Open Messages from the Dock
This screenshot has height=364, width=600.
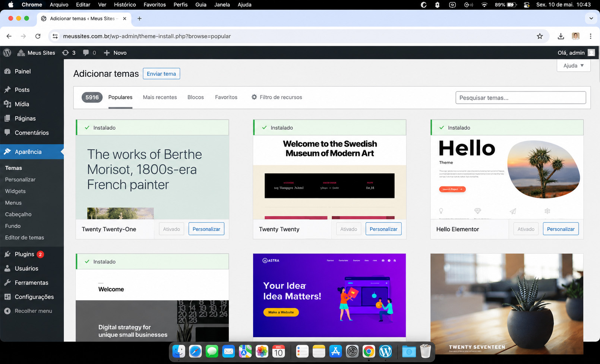click(x=212, y=351)
